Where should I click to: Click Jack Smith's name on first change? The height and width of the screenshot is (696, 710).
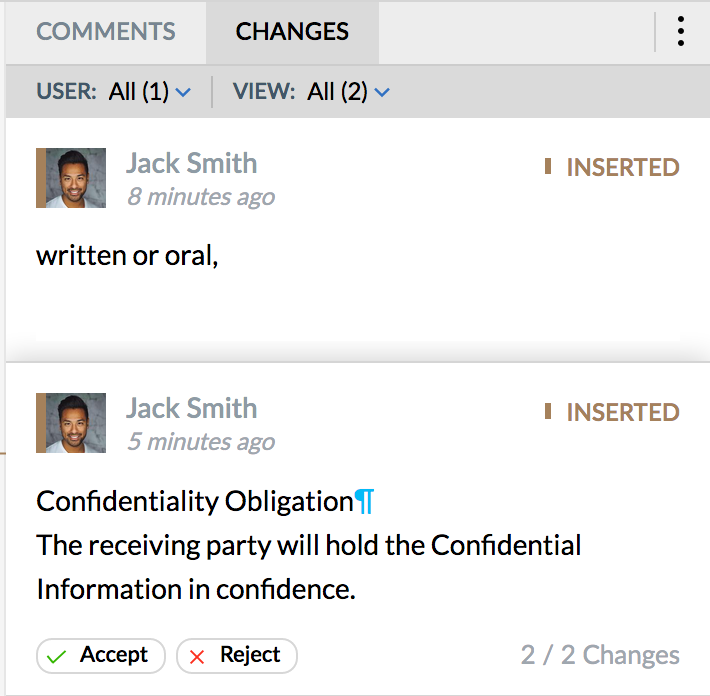(x=191, y=163)
